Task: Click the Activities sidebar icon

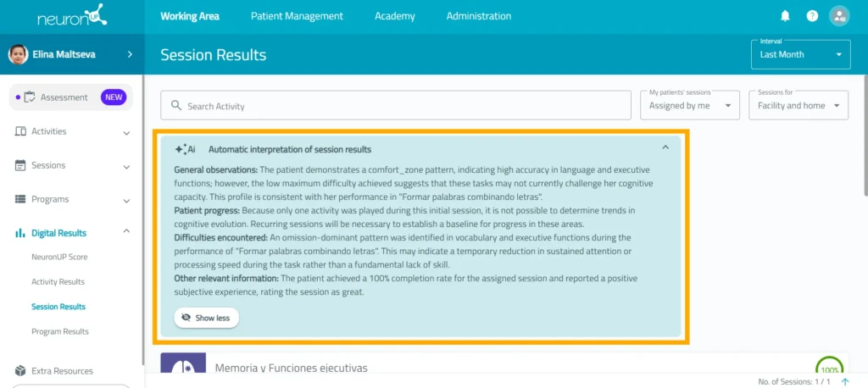Action: tap(20, 131)
